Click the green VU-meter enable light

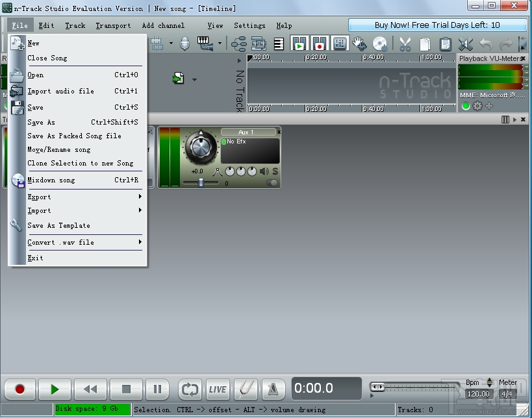point(466,106)
